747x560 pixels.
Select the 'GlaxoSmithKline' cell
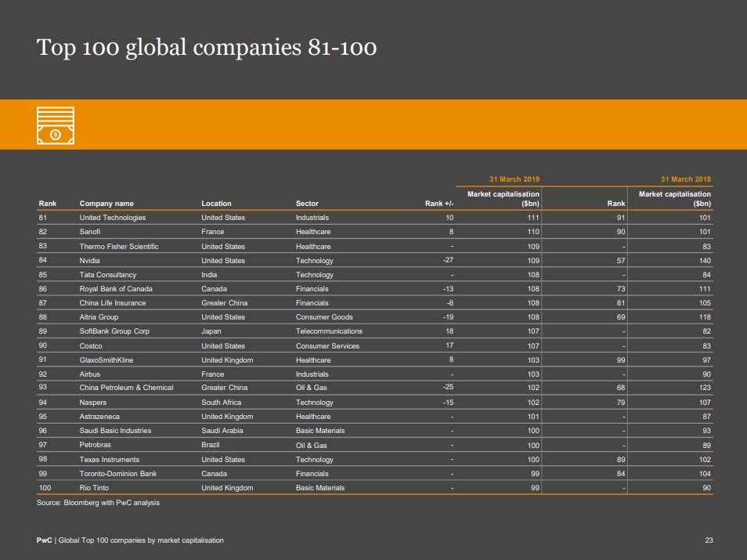coord(106,360)
